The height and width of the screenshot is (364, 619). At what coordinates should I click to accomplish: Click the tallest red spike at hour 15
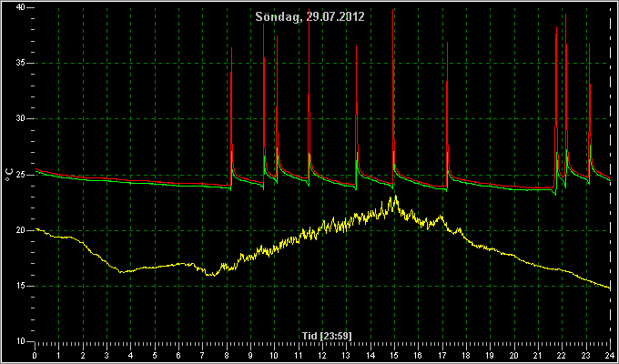click(393, 12)
